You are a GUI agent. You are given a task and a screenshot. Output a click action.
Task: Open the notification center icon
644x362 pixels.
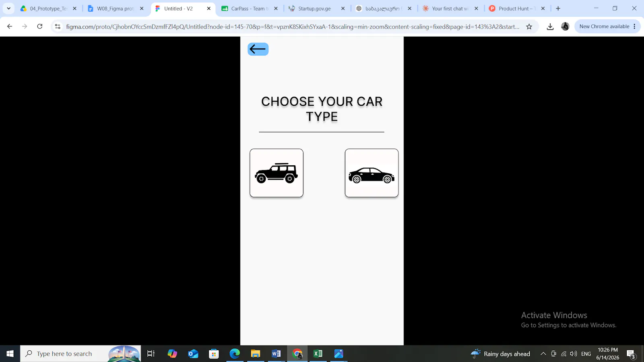[631, 354]
